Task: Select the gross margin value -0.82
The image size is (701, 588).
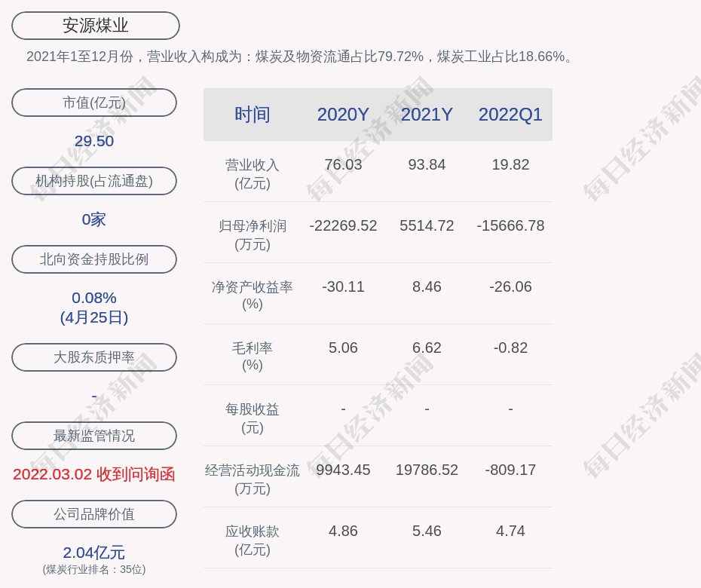Action: 510,348
